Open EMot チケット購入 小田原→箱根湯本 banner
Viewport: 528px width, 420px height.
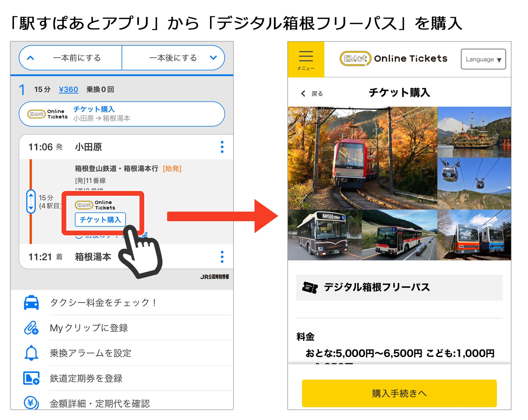point(122,114)
